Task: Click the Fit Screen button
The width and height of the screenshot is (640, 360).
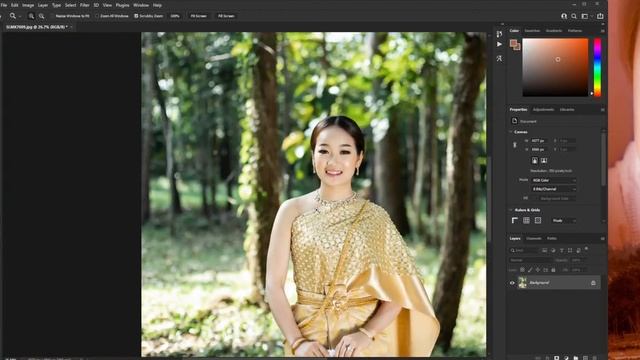Action: [198, 16]
